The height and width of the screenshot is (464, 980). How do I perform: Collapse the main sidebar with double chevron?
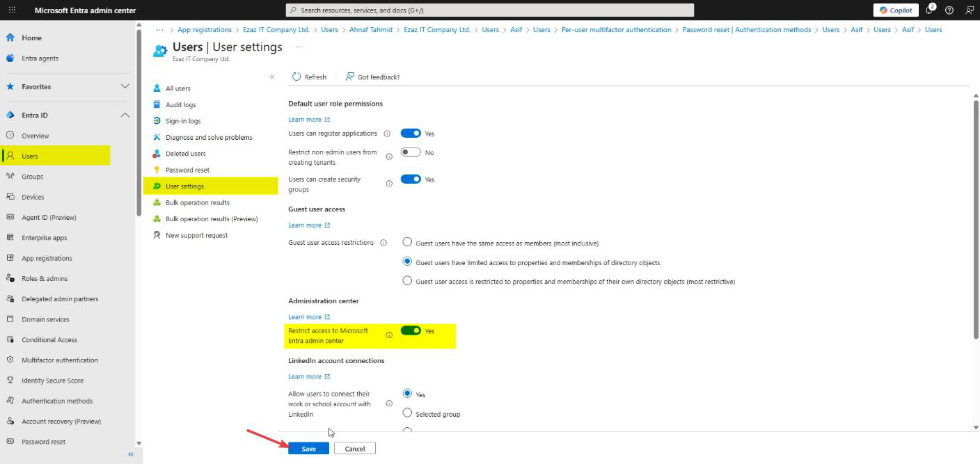[130, 454]
